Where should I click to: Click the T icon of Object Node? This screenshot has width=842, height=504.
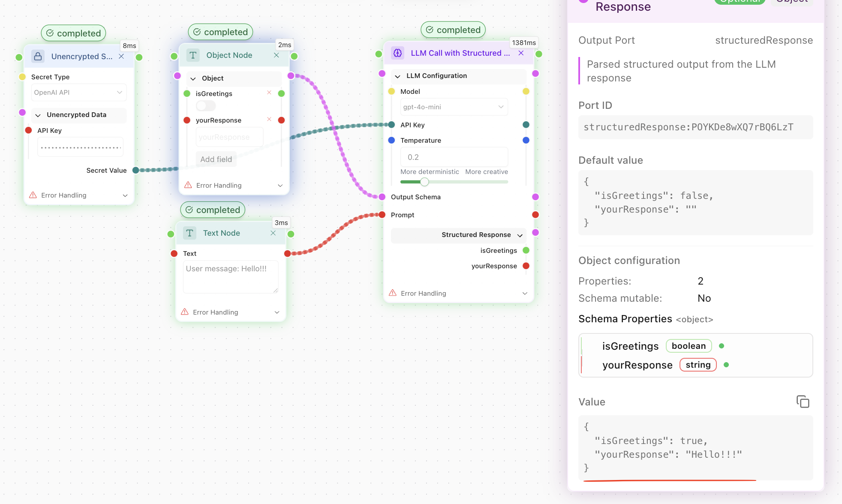click(x=193, y=55)
